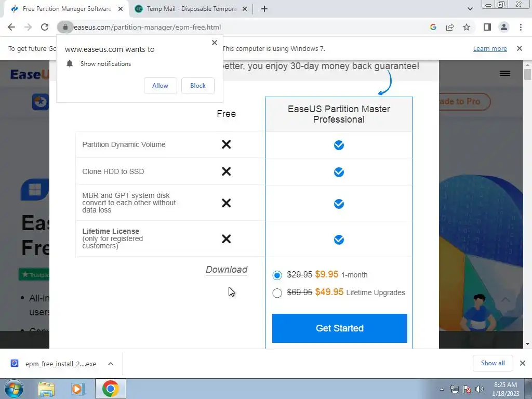This screenshot has height=399, width=532.
Task: Open network tray icon
Action: click(454, 389)
